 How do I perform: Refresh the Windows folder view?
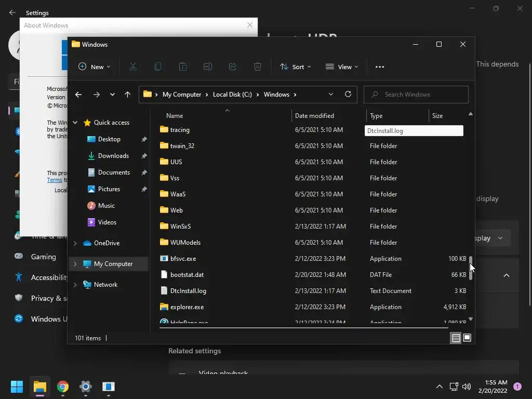pyautogui.click(x=348, y=95)
